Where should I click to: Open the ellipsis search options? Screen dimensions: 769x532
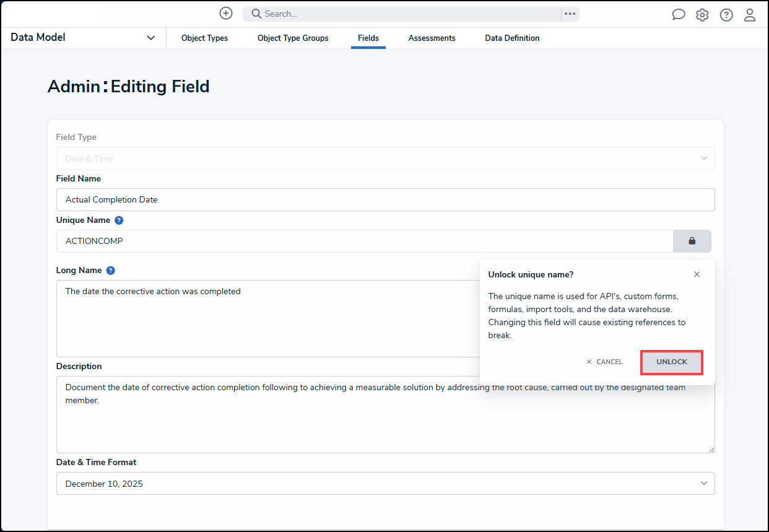[x=570, y=14]
